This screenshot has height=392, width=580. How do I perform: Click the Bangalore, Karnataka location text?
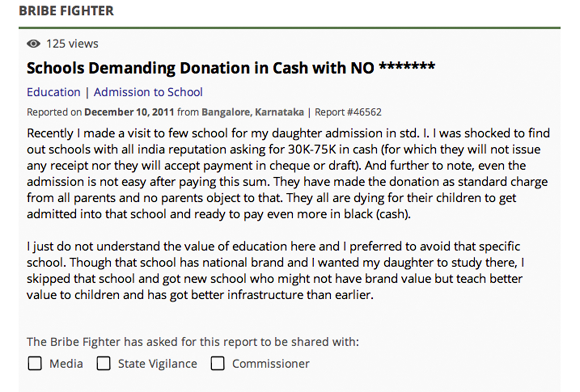click(252, 112)
